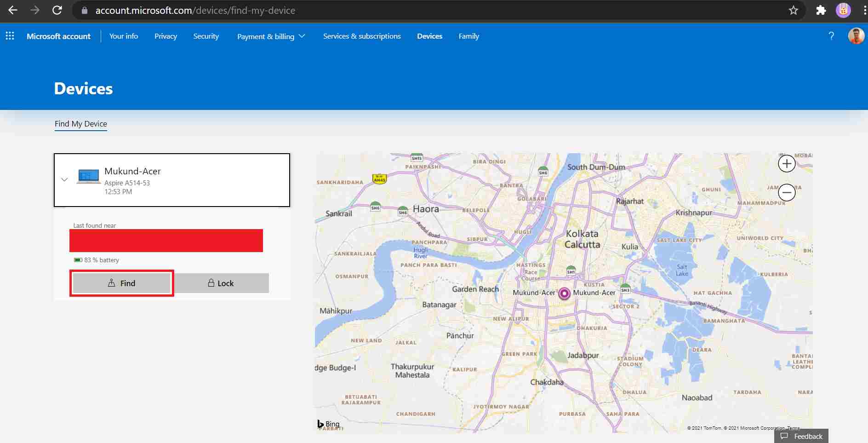Screen dimensions: 868x443
Task: Go back using the browser back arrow
Action: (x=13, y=10)
